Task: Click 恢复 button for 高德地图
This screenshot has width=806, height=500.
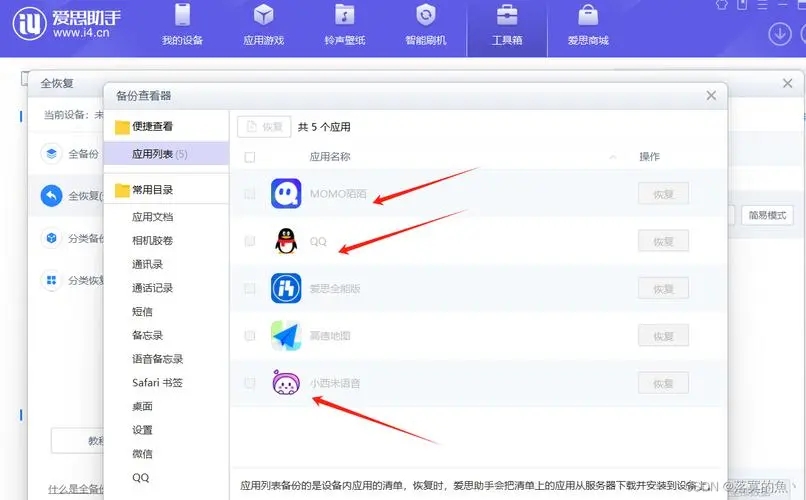Action: (663, 336)
